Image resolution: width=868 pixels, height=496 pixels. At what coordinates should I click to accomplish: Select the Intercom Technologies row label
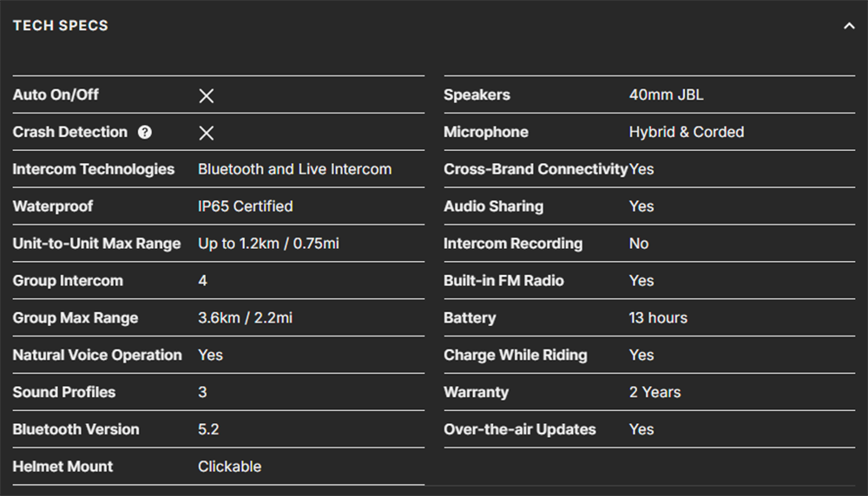point(94,168)
